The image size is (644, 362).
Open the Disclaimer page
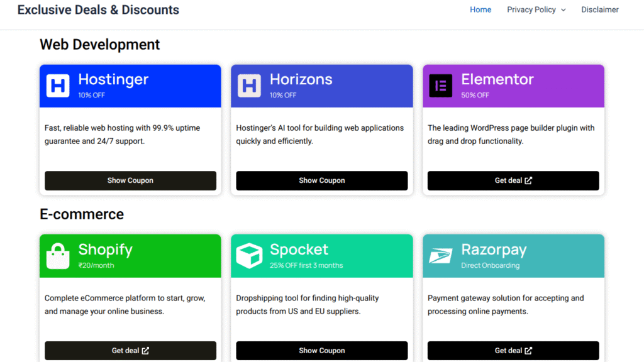(x=599, y=9)
